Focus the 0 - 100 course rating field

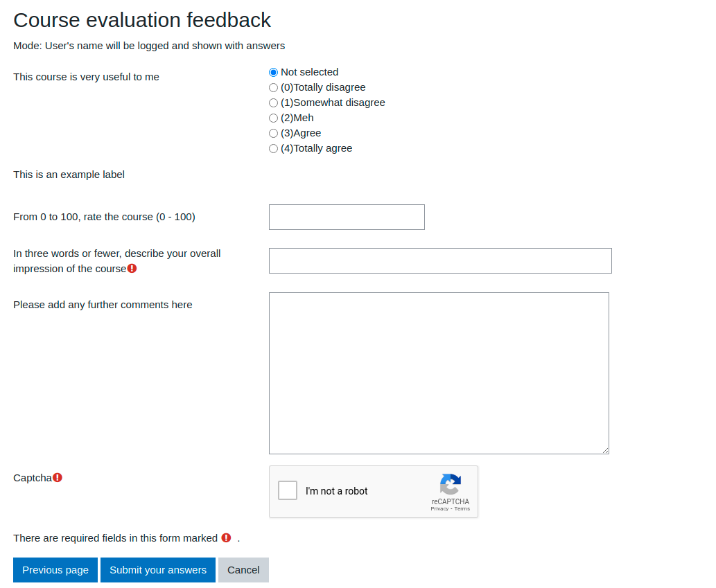[x=347, y=217]
